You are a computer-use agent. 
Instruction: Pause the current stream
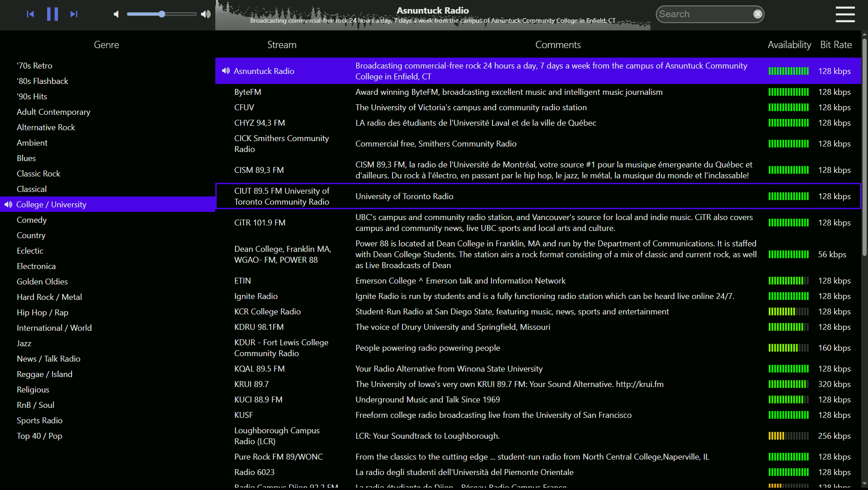(x=53, y=14)
